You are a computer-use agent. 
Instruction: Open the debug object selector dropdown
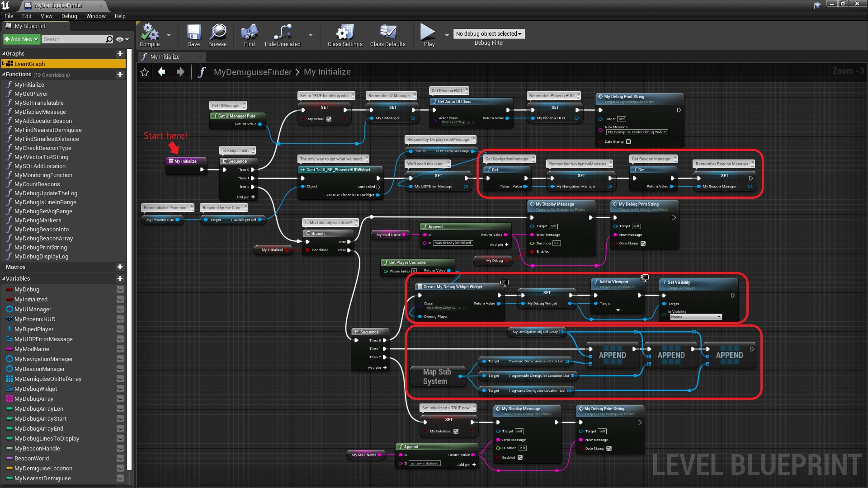489,34
